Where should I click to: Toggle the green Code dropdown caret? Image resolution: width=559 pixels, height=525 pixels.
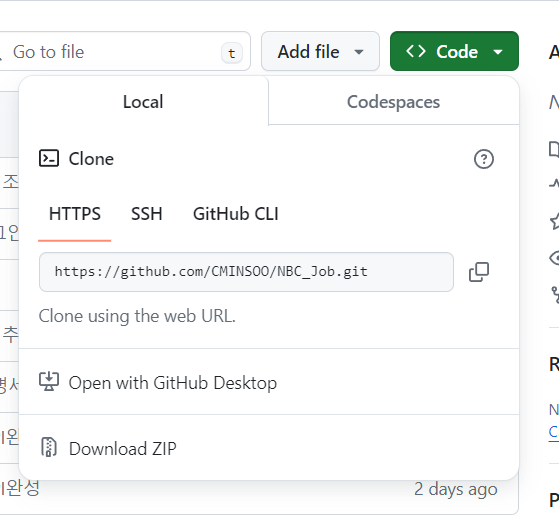(498, 52)
